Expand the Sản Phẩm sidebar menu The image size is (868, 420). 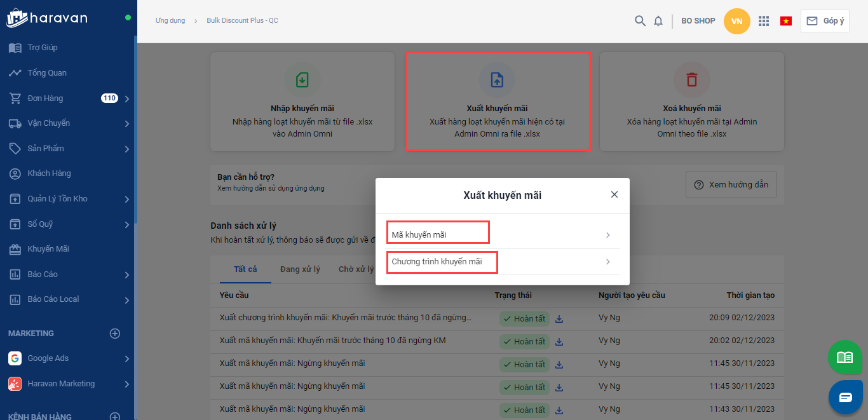[127, 149]
